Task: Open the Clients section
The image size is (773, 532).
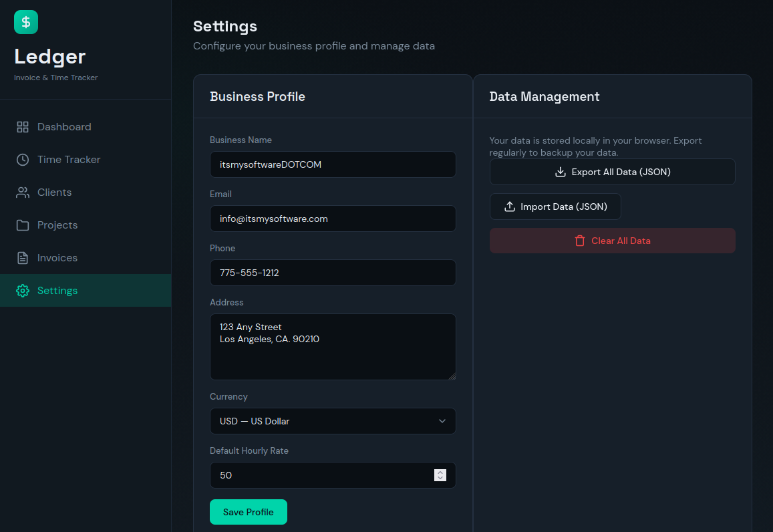Action: click(x=86, y=192)
